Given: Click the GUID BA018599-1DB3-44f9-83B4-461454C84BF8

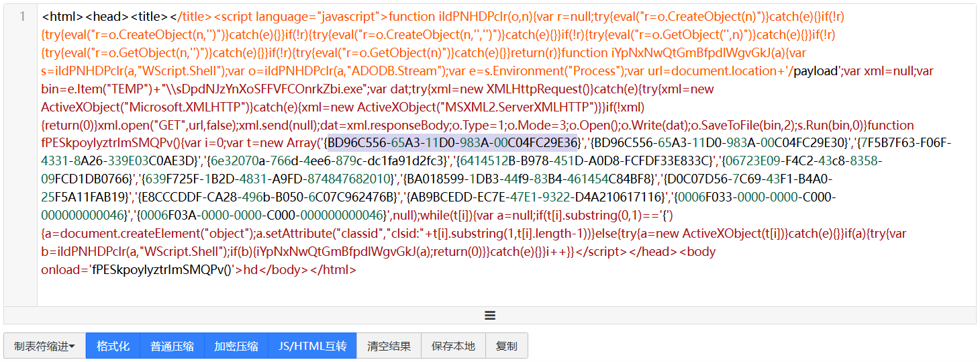Looking at the screenshot, I should click(530, 179).
